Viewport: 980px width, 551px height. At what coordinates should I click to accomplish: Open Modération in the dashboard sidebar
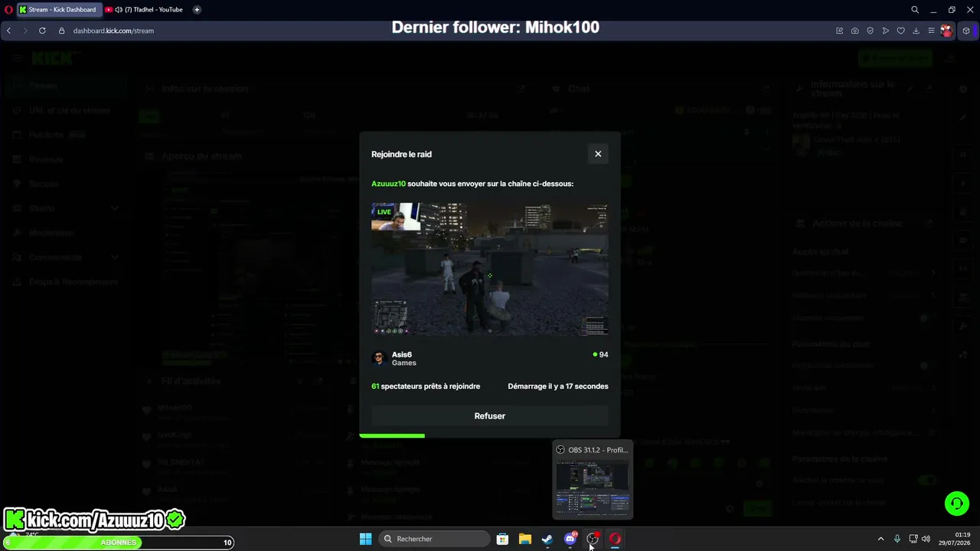[64, 233]
